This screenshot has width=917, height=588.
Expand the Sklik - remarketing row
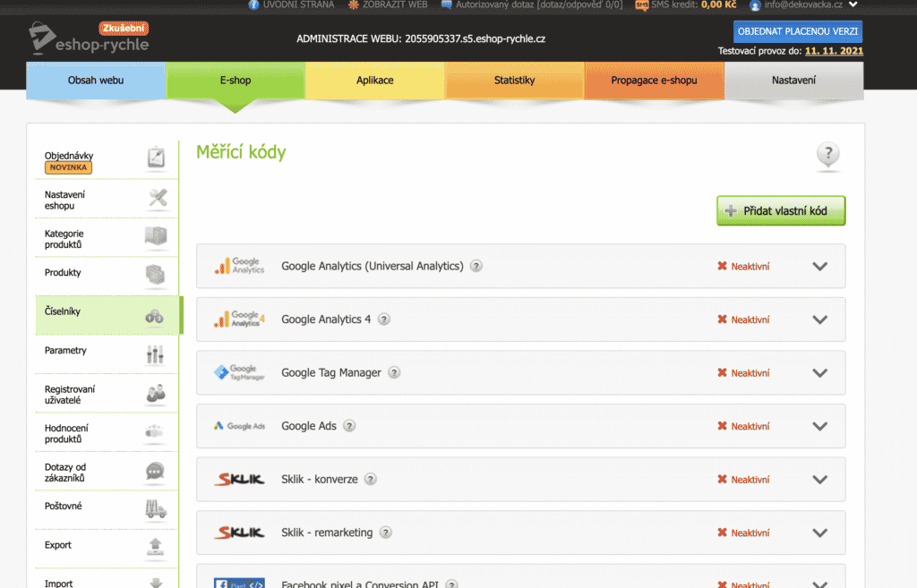click(x=820, y=533)
